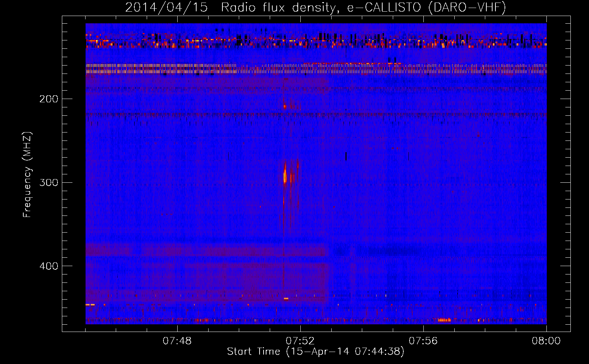The image size is (589, 364).
Task: Click the '08:00' time tick label
Action: (546, 341)
